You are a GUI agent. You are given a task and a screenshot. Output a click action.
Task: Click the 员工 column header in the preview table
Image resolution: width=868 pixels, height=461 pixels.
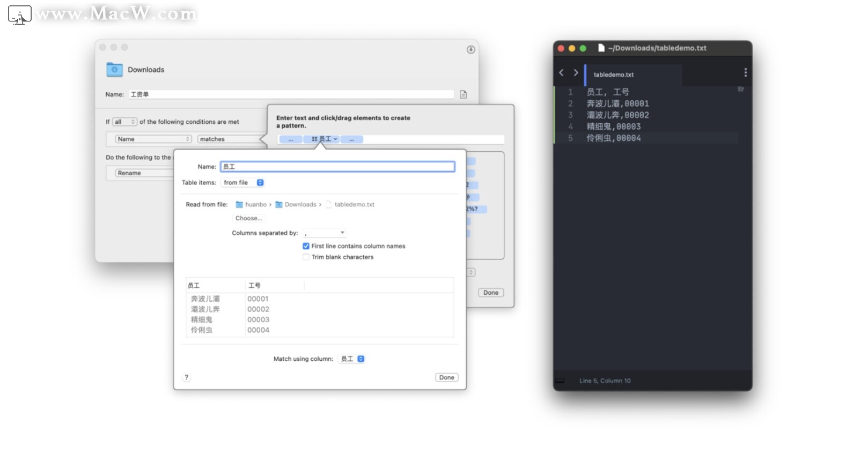click(216, 286)
